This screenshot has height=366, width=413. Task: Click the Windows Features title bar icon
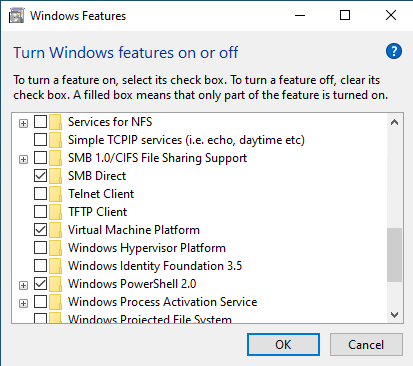17,16
